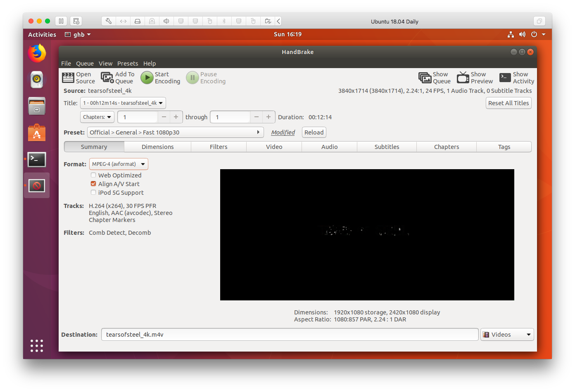575x392 pixels.
Task: Switch to the Subtitles tab
Action: [x=387, y=147]
